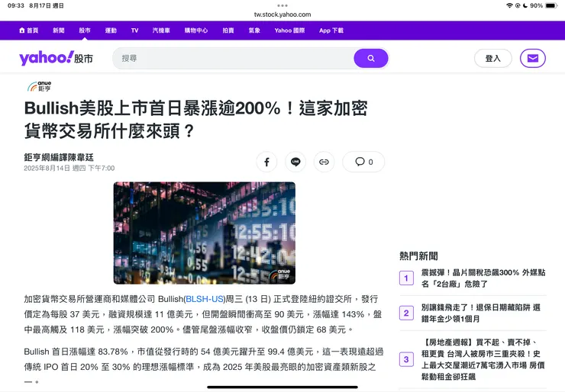Tap the tw.stock.yahoo.com address bar

(x=282, y=14)
